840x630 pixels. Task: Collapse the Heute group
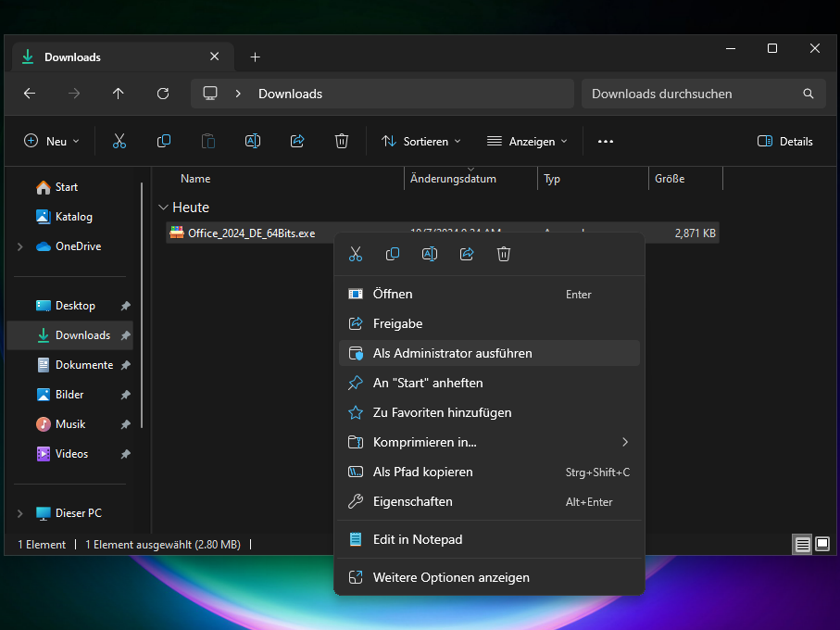pyautogui.click(x=164, y=208)
